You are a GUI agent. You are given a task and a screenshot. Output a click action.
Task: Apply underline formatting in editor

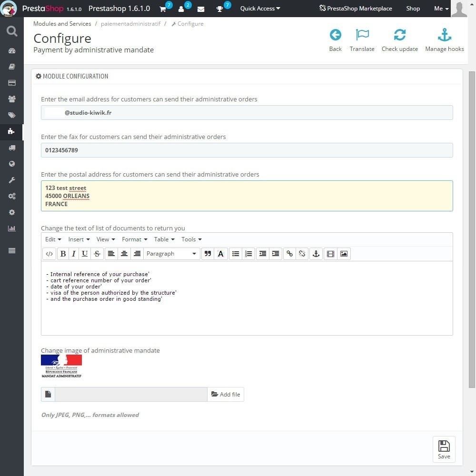pos(85,254)
